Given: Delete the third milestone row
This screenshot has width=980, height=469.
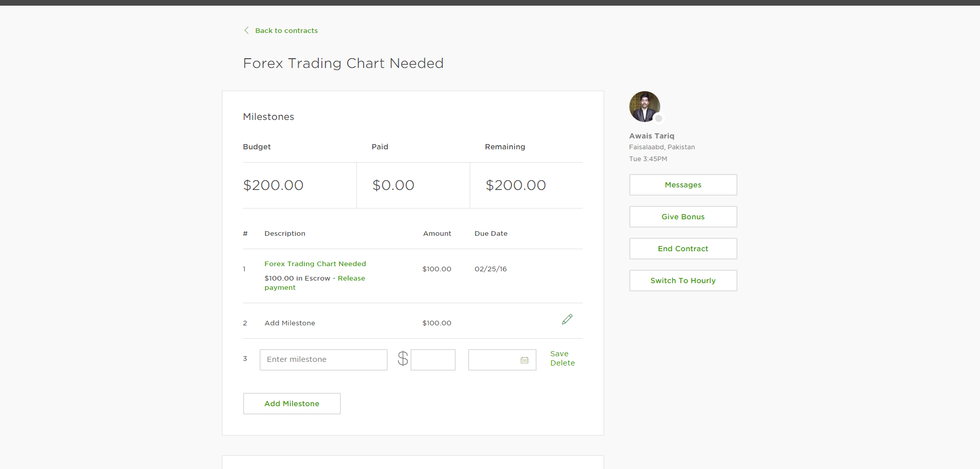Looking at the screenshot, I should point(562,363).
